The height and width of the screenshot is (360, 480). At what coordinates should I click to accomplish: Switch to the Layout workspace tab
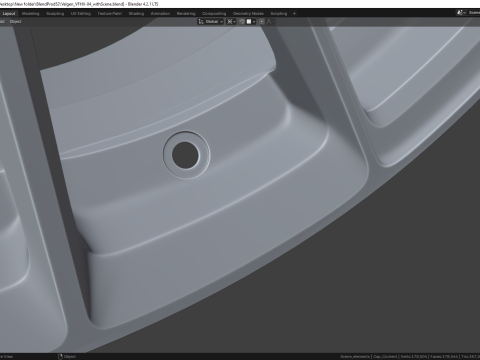(9, 14)
